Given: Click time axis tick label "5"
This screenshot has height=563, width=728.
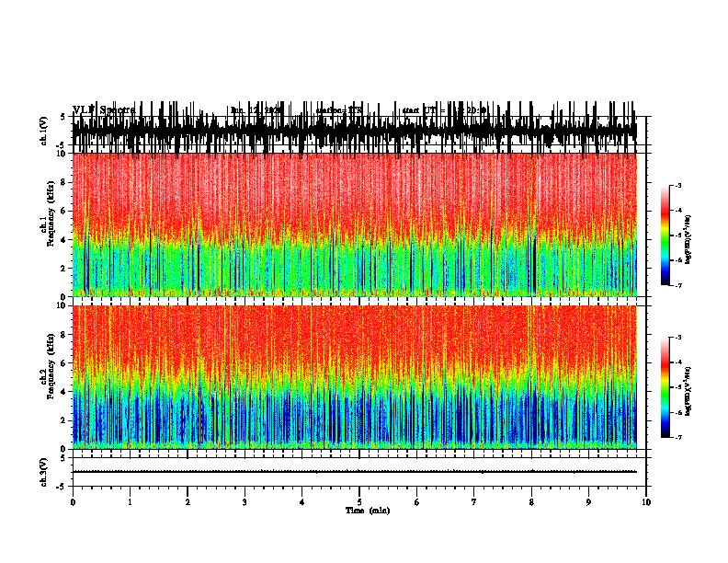Looking at the screenshot, I should [359, 502].
